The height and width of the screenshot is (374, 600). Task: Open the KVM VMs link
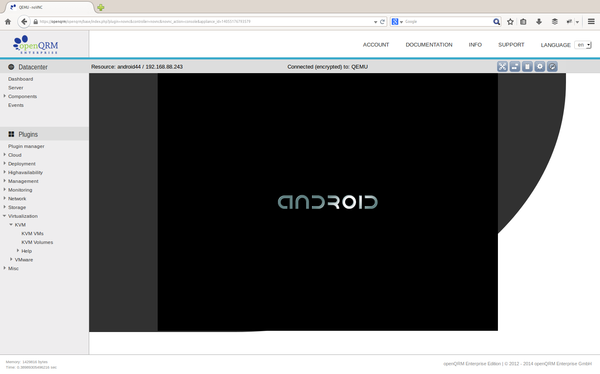click(33, 234)
